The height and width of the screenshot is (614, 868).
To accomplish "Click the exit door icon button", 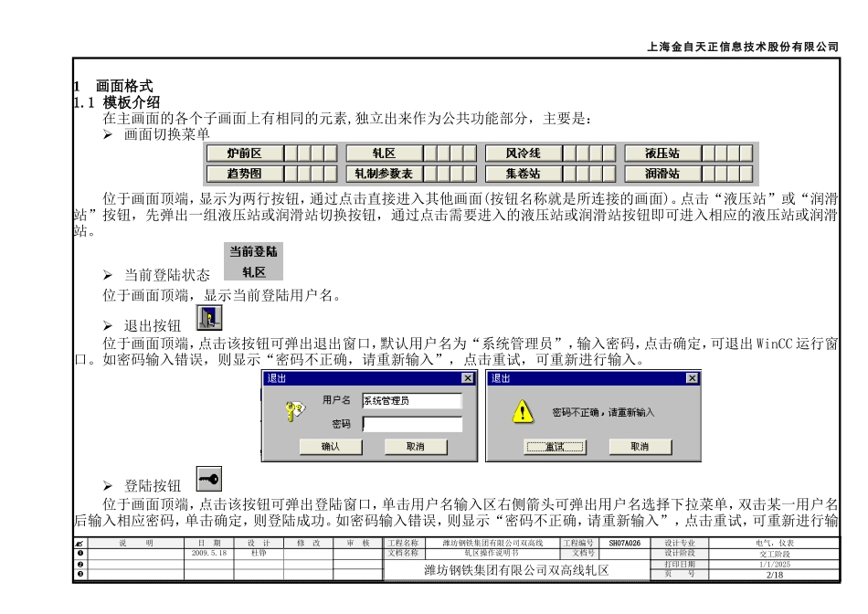I will 209,318.
